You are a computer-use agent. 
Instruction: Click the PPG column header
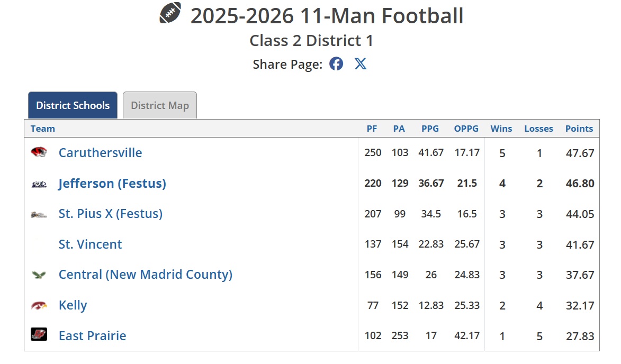pos(430,129)
